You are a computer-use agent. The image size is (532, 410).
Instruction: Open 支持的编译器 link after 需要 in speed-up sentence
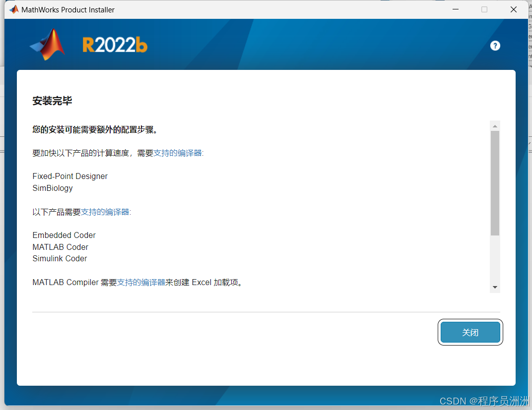point(178,153)
